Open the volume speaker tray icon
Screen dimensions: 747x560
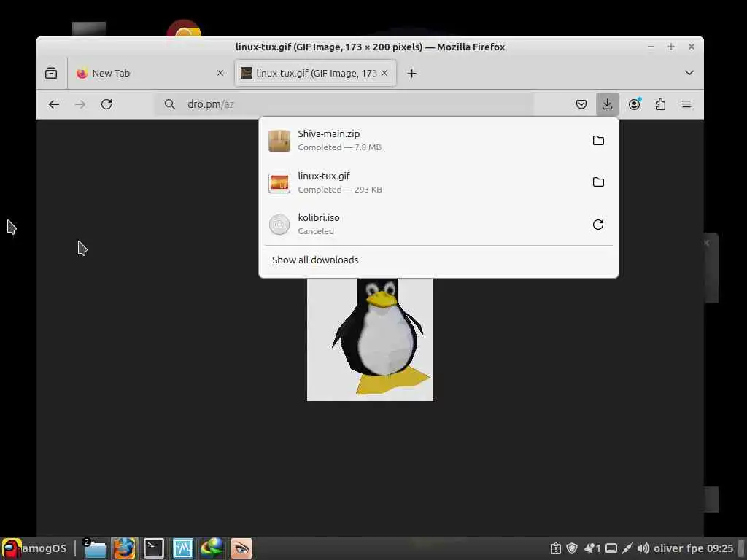pyautogui.click(x=643, y=548)
